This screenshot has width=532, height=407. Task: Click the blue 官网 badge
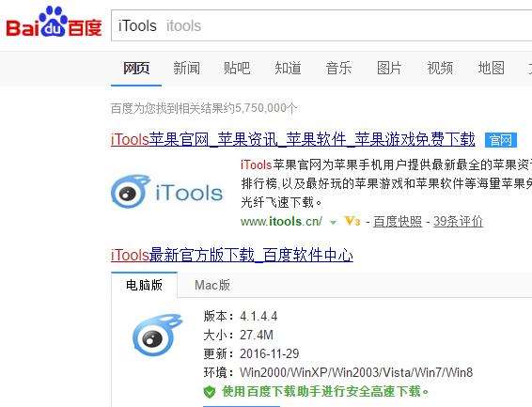click(x=501, y=140)
